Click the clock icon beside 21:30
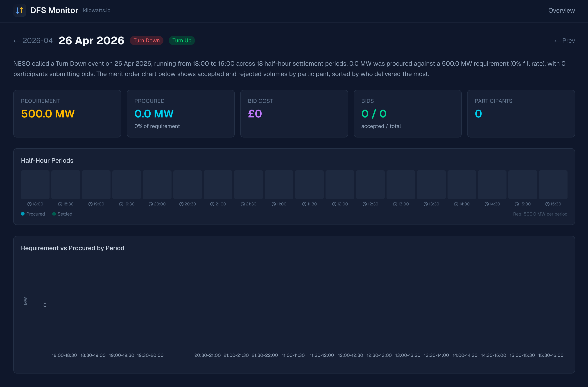This screenshot has width=588, height=387. pyautogui.click(x=243, y=204)
